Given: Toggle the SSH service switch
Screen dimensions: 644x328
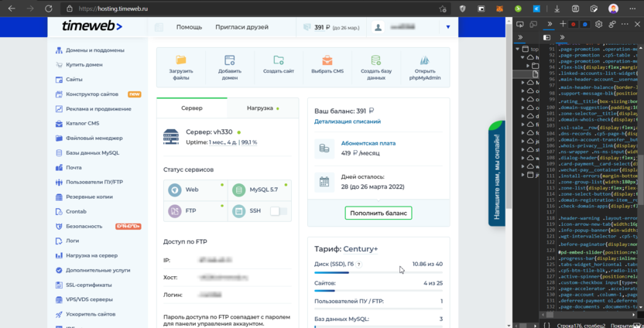Looking at the screenshot, I should [x=277, y=210].
